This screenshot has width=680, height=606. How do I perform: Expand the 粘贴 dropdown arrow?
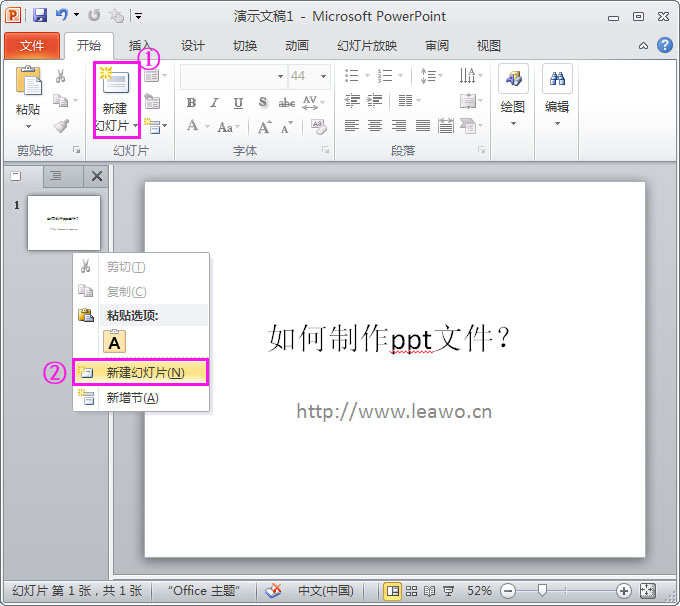[x=29, y=126]
